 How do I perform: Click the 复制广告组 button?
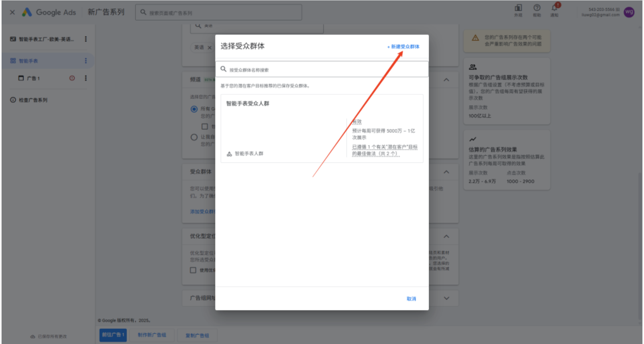[x=197, y=336]
